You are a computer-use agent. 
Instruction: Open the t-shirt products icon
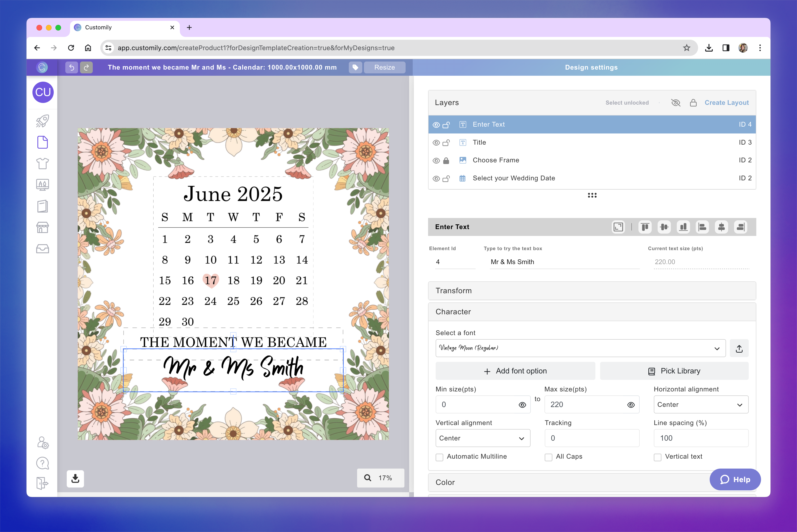coord(42,164)
